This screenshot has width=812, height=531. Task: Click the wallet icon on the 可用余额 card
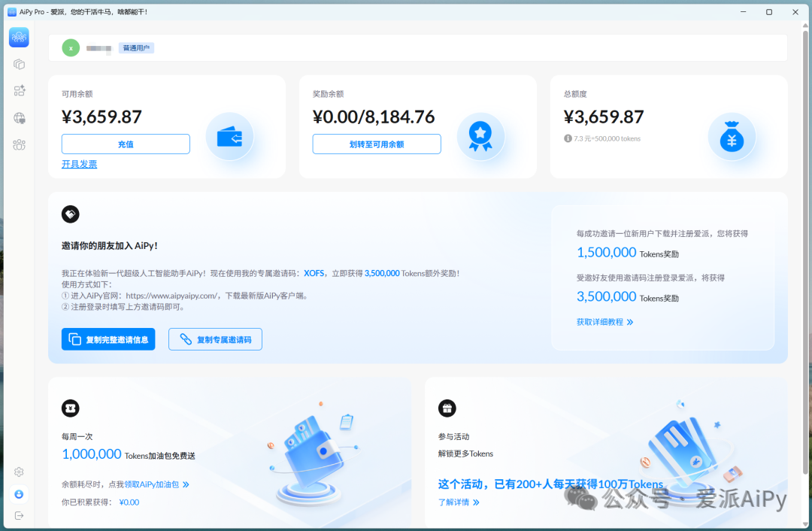pos(229,136)
